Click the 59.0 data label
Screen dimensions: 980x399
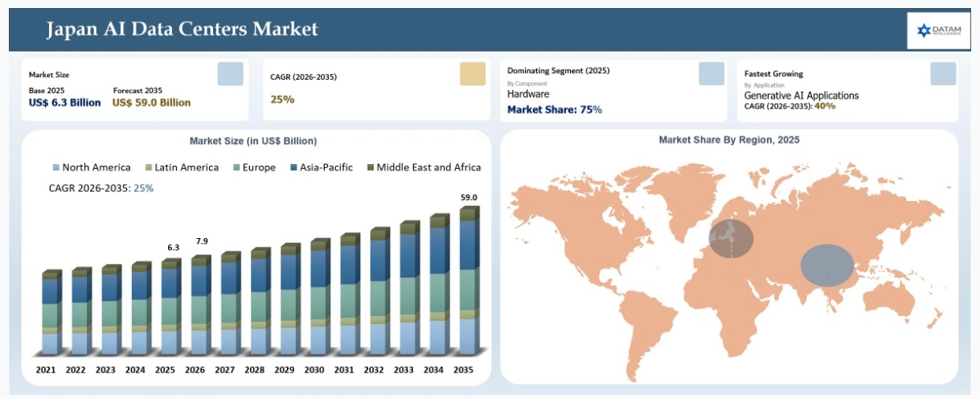pyautogui.click(x=469, y=197)
